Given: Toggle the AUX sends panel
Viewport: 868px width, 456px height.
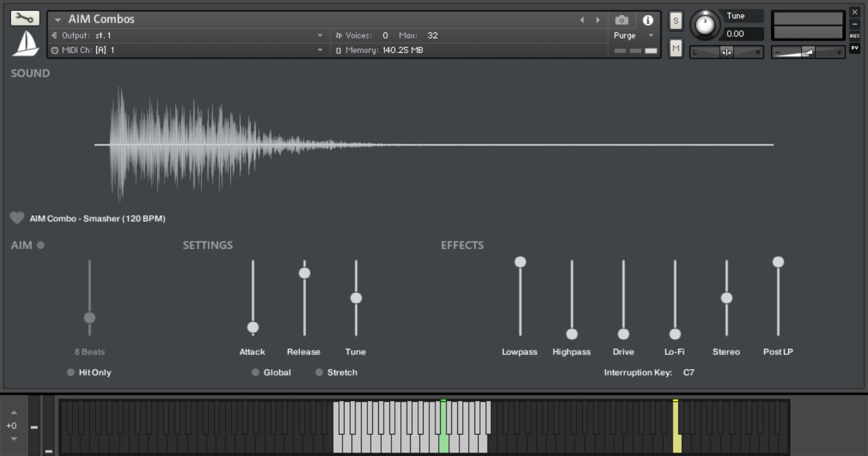Looking at the screenshot, I should 854,36.
